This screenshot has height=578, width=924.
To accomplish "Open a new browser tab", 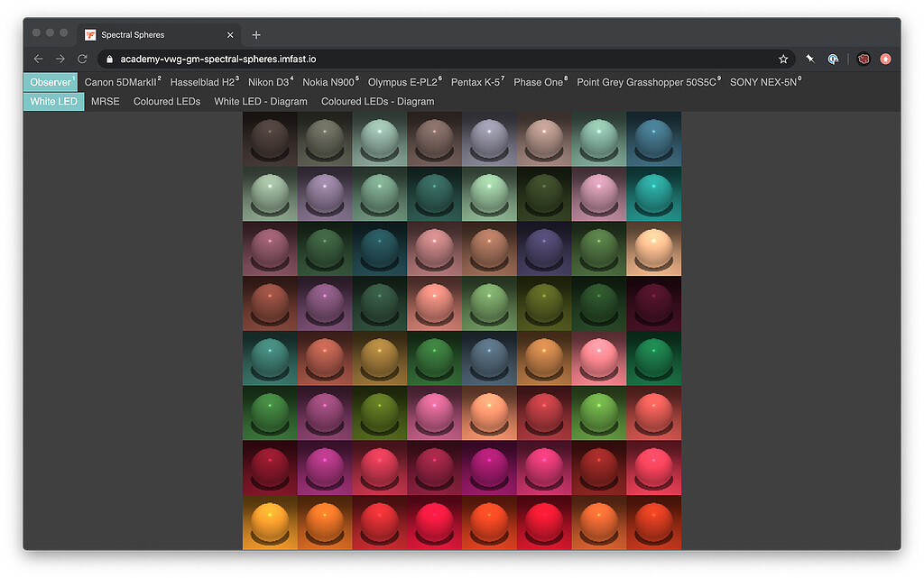I will coord(255,34).
